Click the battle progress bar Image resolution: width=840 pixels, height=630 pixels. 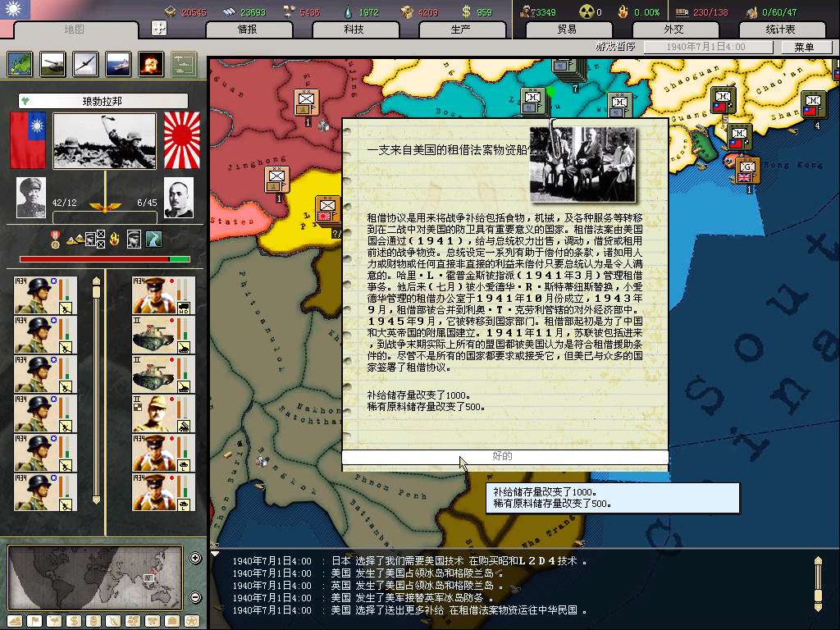coord(105,259)
